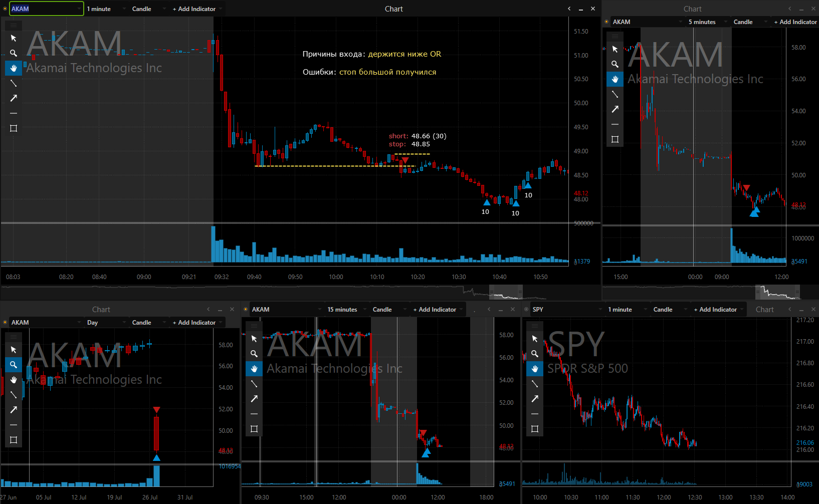The image size is (819, 504).
Task: Select hand tool in SPY chart
Action: pyautogui.click(x=535, y=369)
